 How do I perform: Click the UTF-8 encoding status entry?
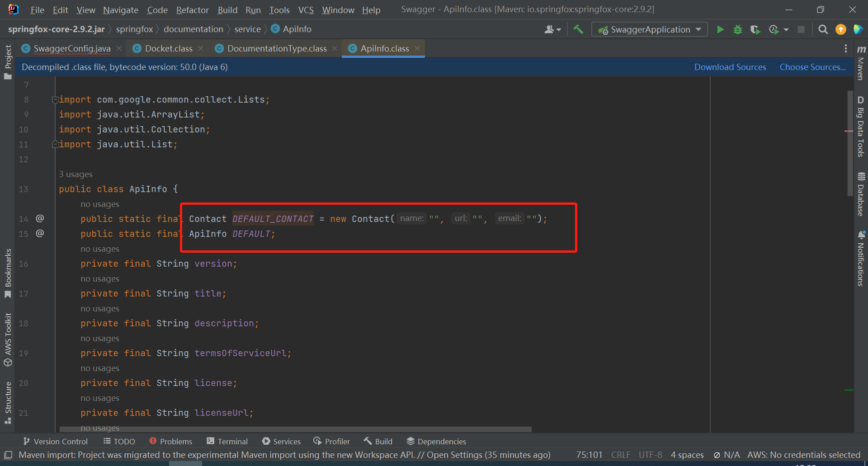click(650, 455)
